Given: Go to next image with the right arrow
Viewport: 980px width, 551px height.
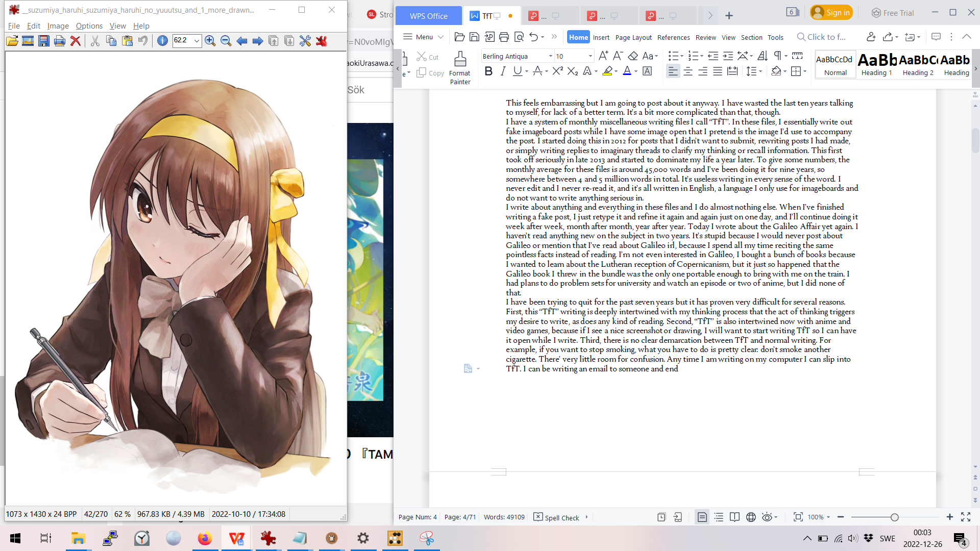Looking at the screenshot, I should click(x=258, y=41).
